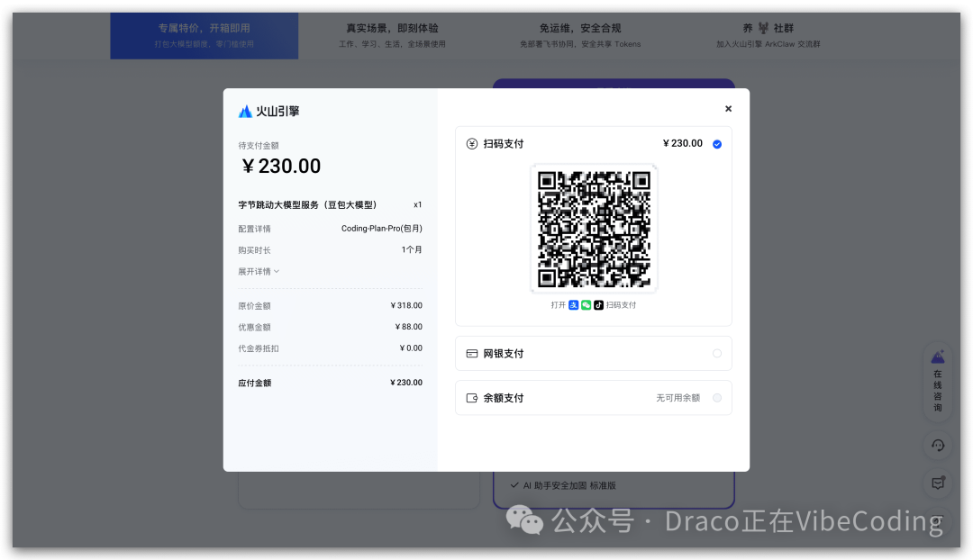Click the feedback message icon on the right
The width and height of the screenshot is (973, 560).
938,483
